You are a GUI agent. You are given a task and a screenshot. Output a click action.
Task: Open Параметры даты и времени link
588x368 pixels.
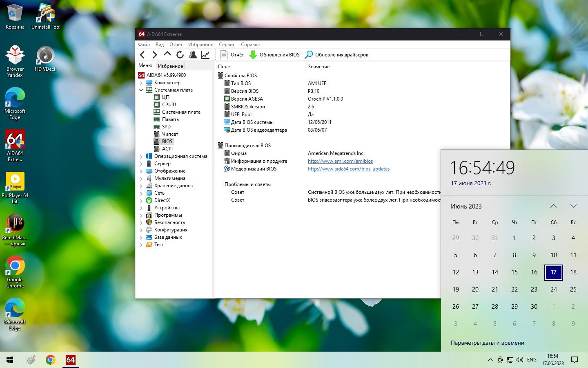click(x=487, y=343)
